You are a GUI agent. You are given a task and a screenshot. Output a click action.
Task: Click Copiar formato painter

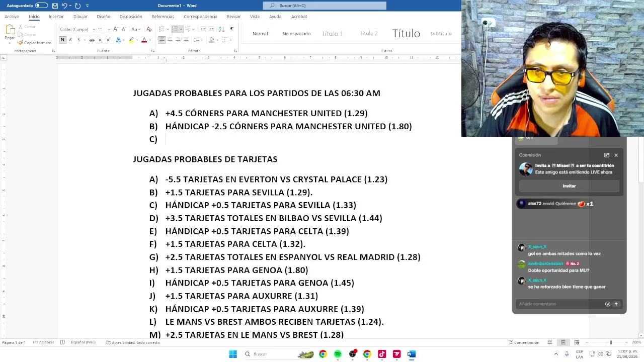[35, 43]
